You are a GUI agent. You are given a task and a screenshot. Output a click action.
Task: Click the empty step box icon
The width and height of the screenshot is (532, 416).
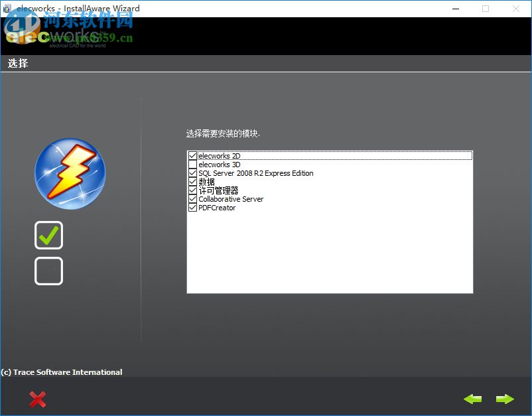[x=48, y=271]
